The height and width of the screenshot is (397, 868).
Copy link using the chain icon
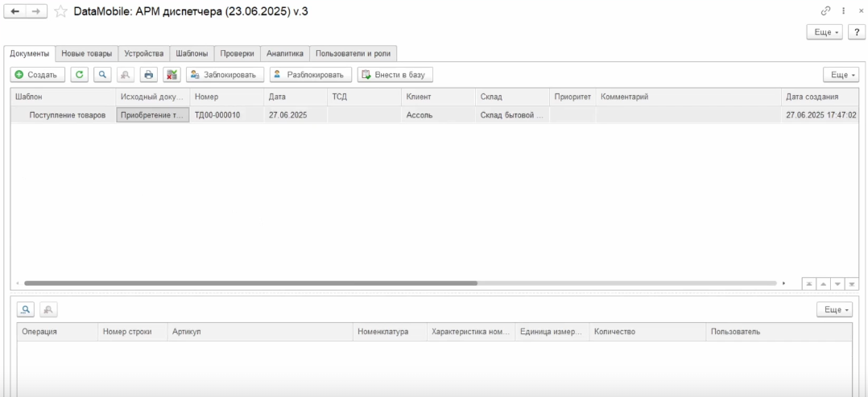(x=825, y=10)
